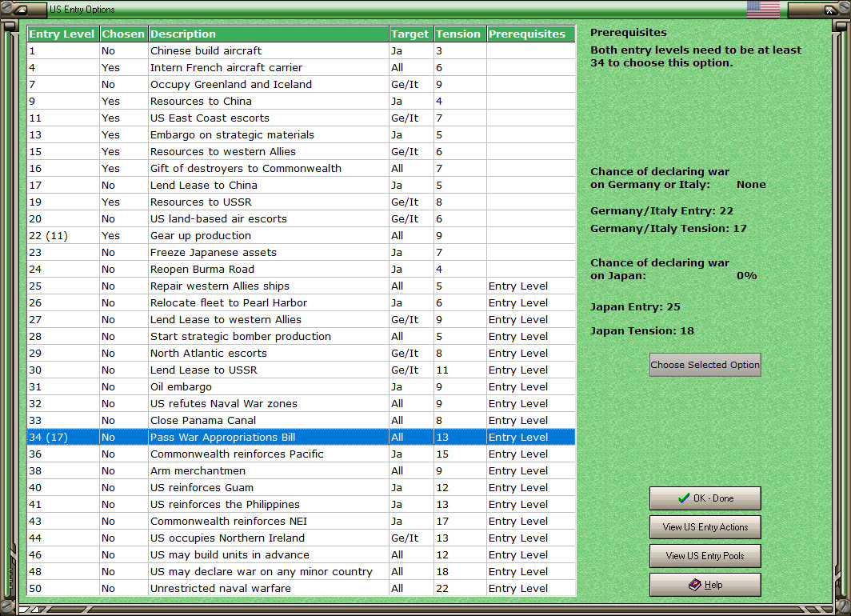Select Commonwealth reinforces Pacific option

302,454
